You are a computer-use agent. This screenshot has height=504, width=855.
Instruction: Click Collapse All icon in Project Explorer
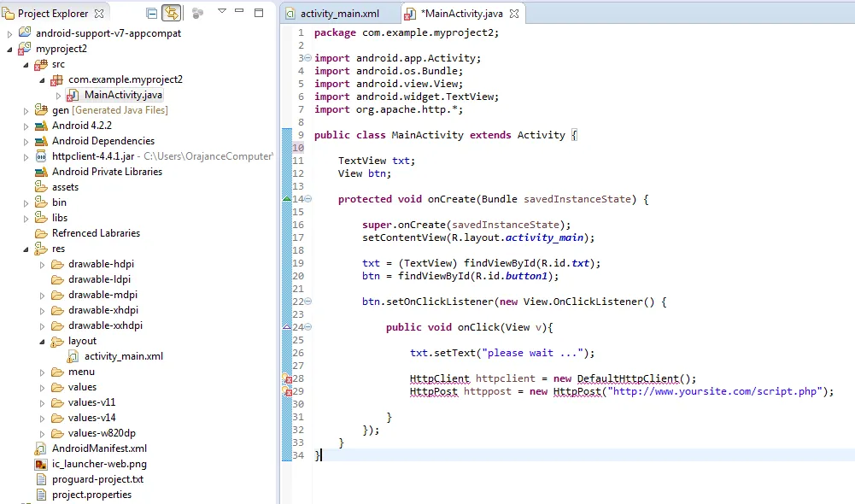(152, 13)
